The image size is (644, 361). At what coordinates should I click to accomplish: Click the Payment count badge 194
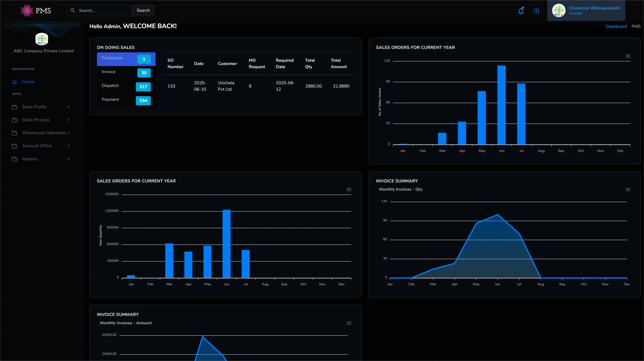143,101
